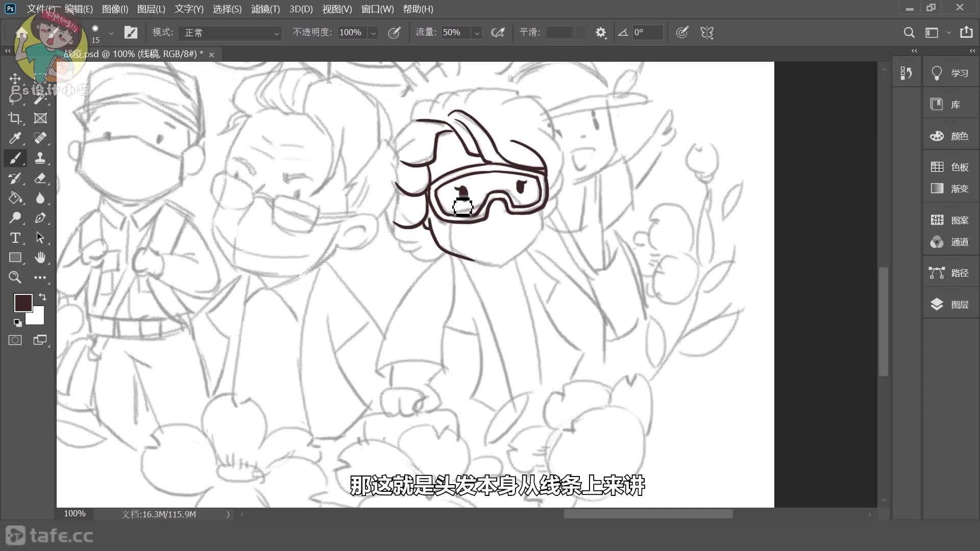Select the Lasso tool
The height and width of the screenshot is (551, 980).
tap(15, 98)
